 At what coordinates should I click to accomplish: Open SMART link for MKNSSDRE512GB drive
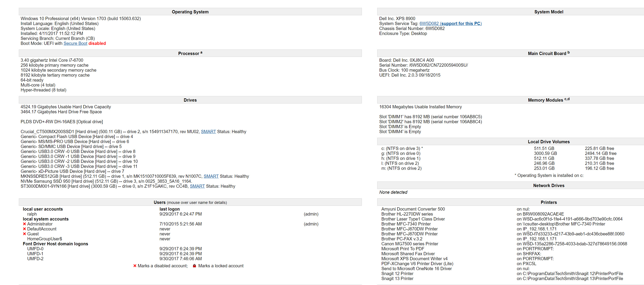(x=211, y=176)
